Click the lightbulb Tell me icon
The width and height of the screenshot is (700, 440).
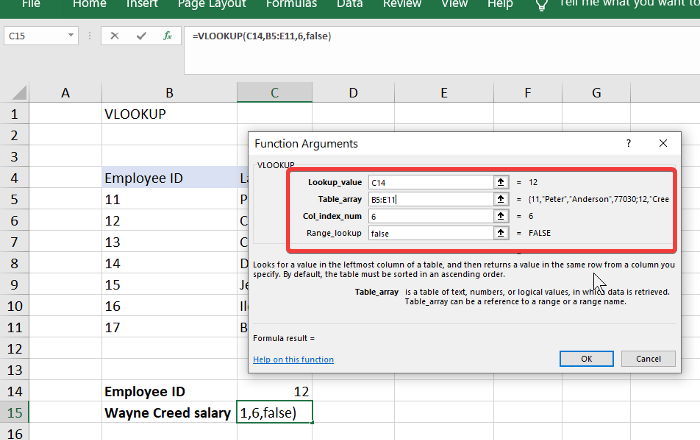542,4
